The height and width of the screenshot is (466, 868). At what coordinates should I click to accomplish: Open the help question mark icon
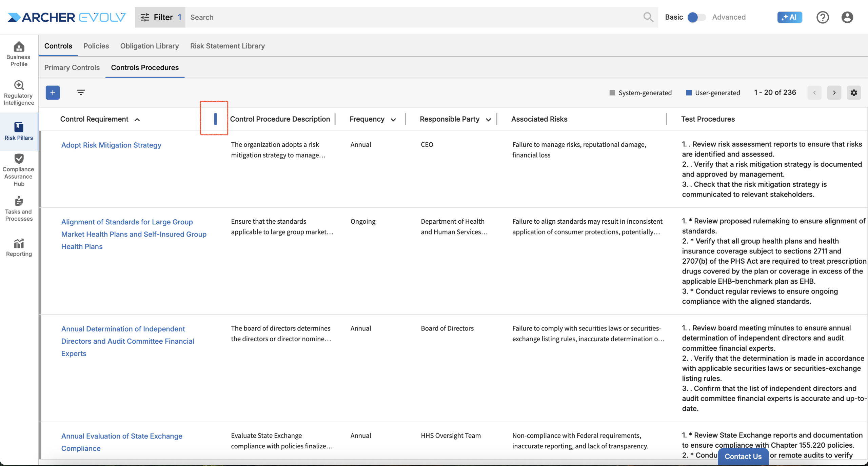pyautogui.click(x=822, y=17)
